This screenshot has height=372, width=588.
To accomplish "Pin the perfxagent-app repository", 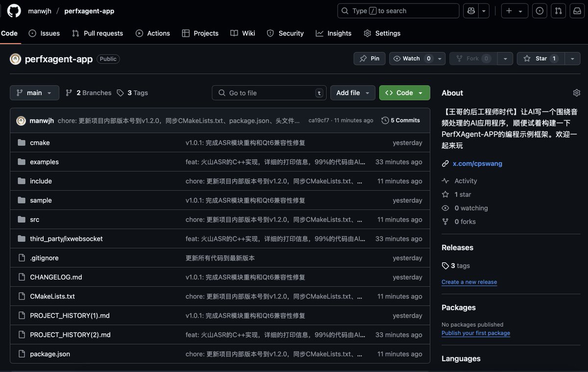I will [369, 58].
